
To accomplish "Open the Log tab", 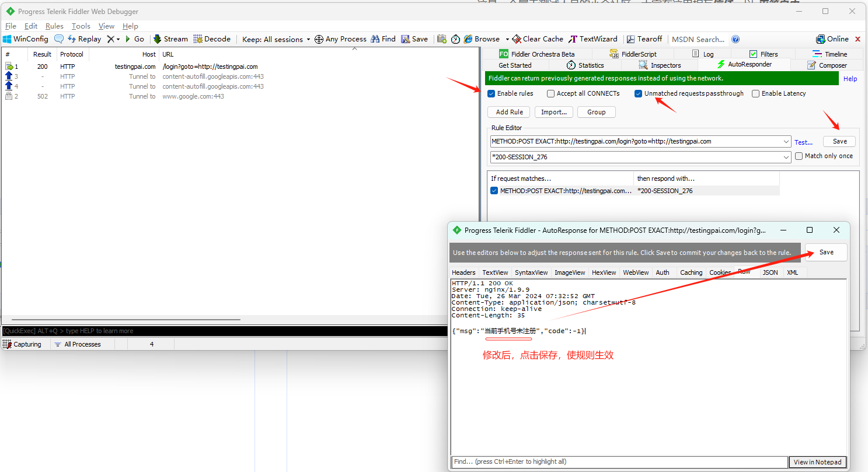I will tap(703, 54).
